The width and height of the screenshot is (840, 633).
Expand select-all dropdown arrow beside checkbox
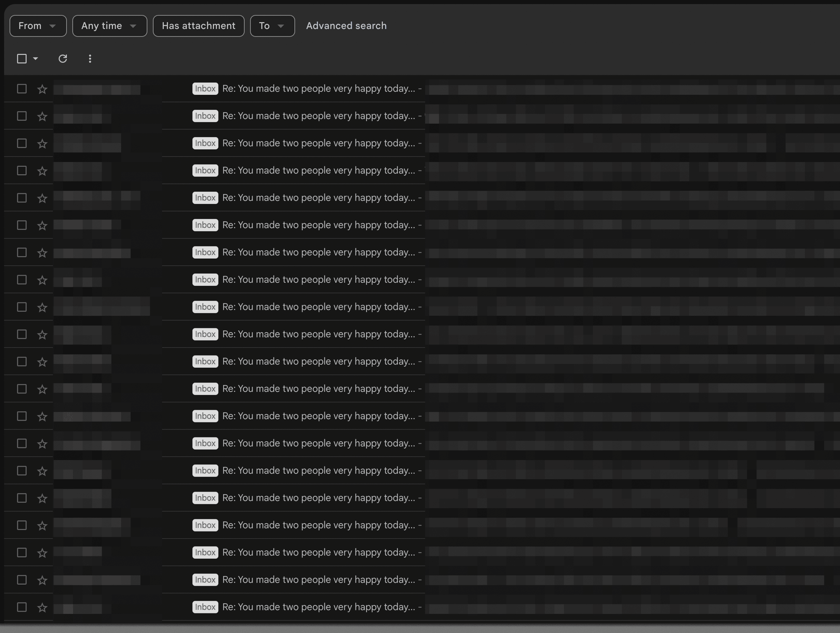(36, 58)
